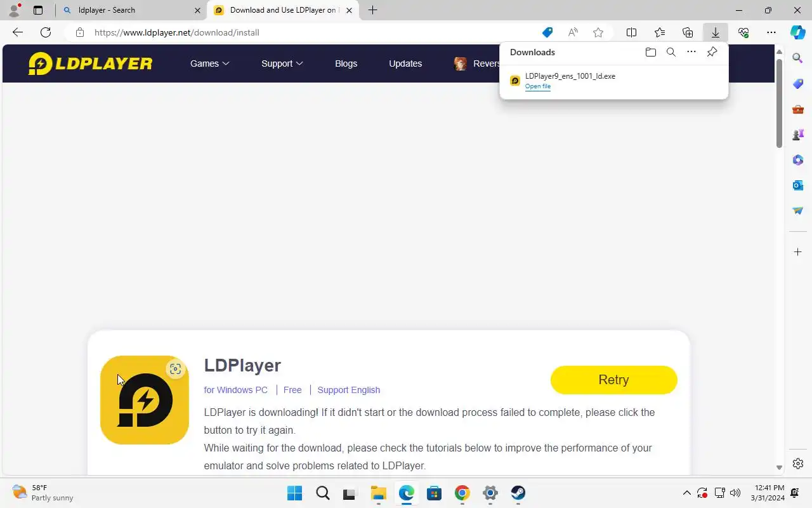Image resolution: width=812 pixels, height=508 pixels.
Task: Select the Download and Use LDPlayer tab
Action: tap(282, 10)
